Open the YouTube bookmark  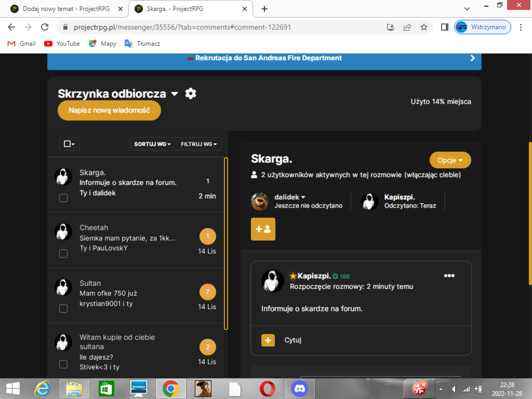coord(62,44)
